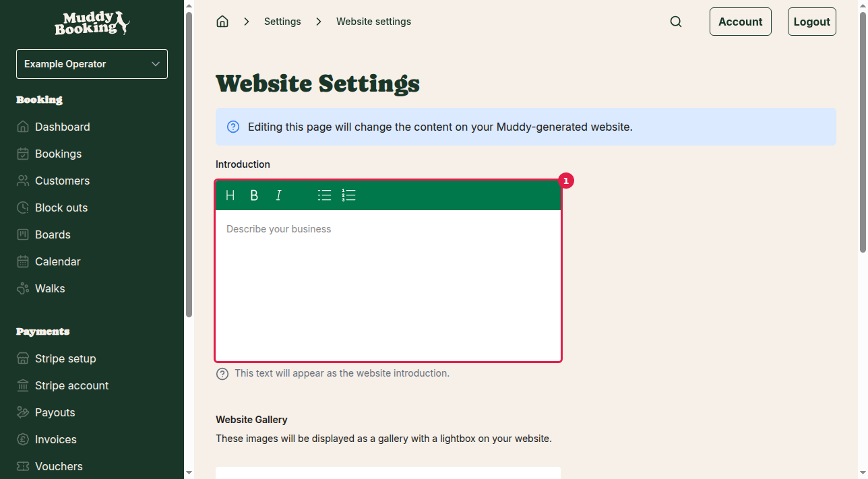The height and width of the screenshot is (479, 868).
Task: Go home via the breadcrumb house icon
Action: point(222,21)
